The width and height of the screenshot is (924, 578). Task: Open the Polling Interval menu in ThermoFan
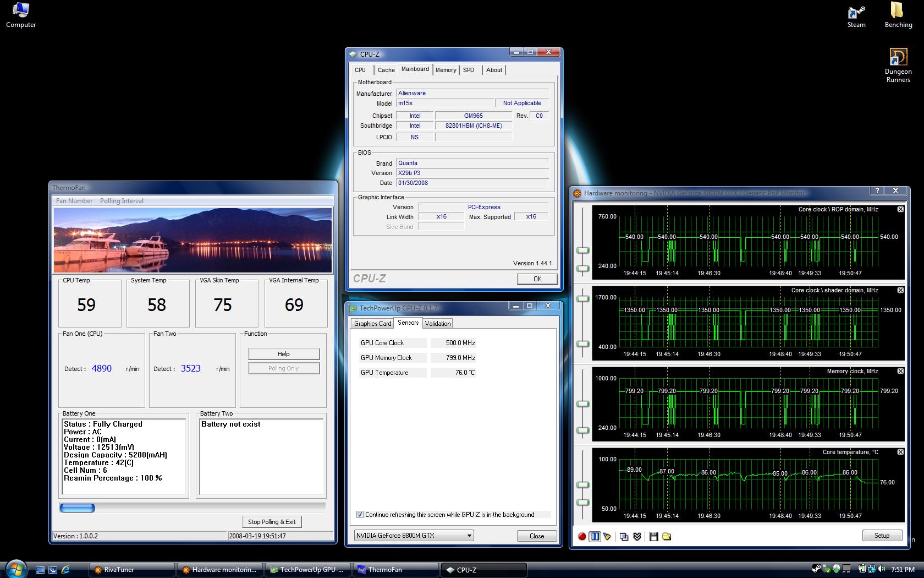pos(122,201)
